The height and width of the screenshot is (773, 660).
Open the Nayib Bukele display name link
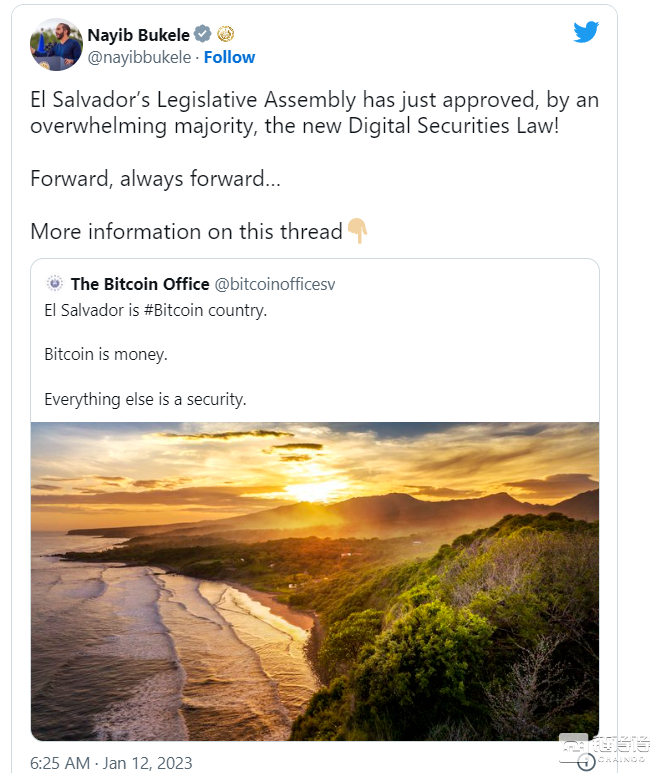[x=139, y=35]
